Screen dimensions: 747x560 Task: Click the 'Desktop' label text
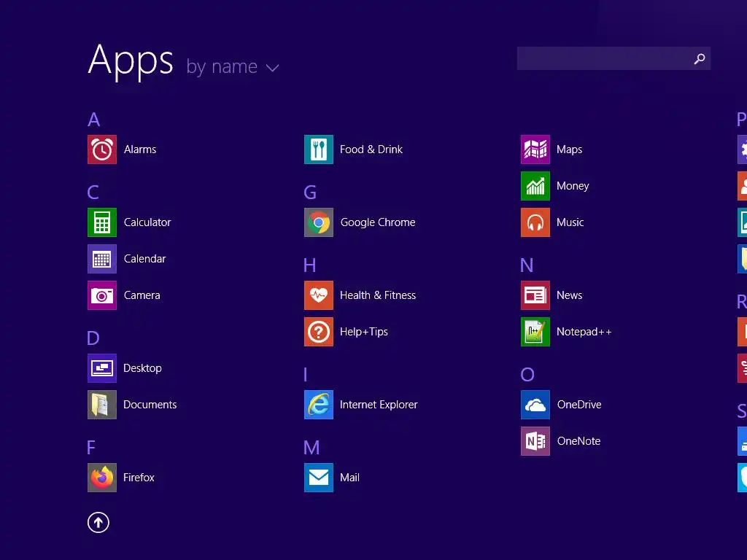click(x=142, y=368)
